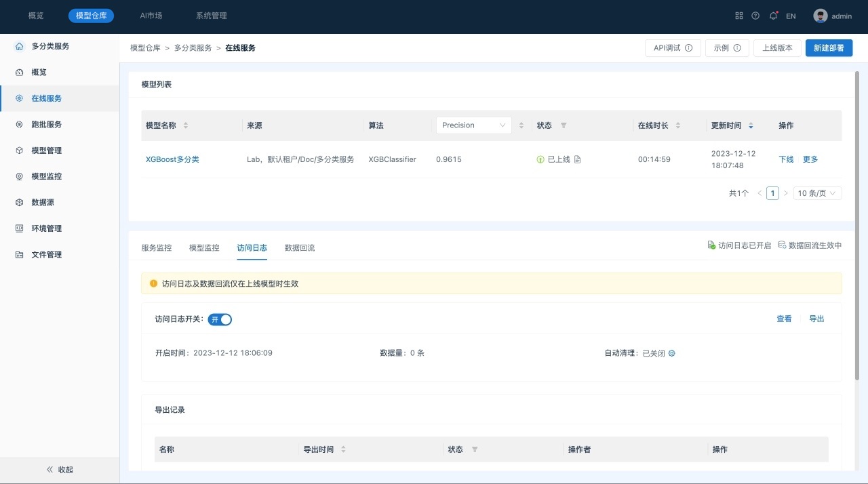Select 模型监控 in the sidebar

(x=47, y=176)
